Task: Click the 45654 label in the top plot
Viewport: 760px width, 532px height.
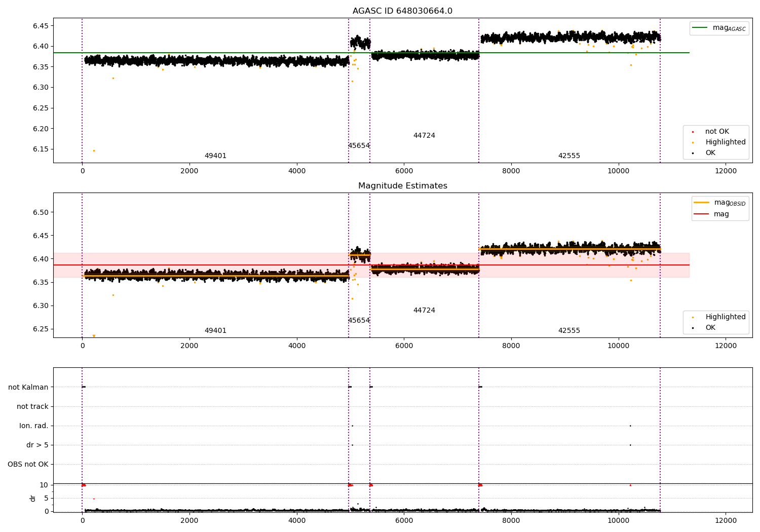Action: pos(359,146)
